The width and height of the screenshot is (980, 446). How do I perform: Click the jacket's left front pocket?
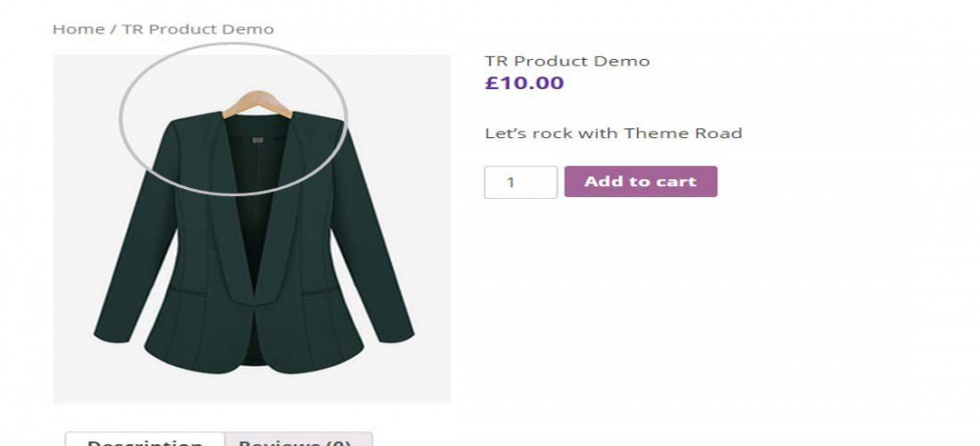[186, 291]
